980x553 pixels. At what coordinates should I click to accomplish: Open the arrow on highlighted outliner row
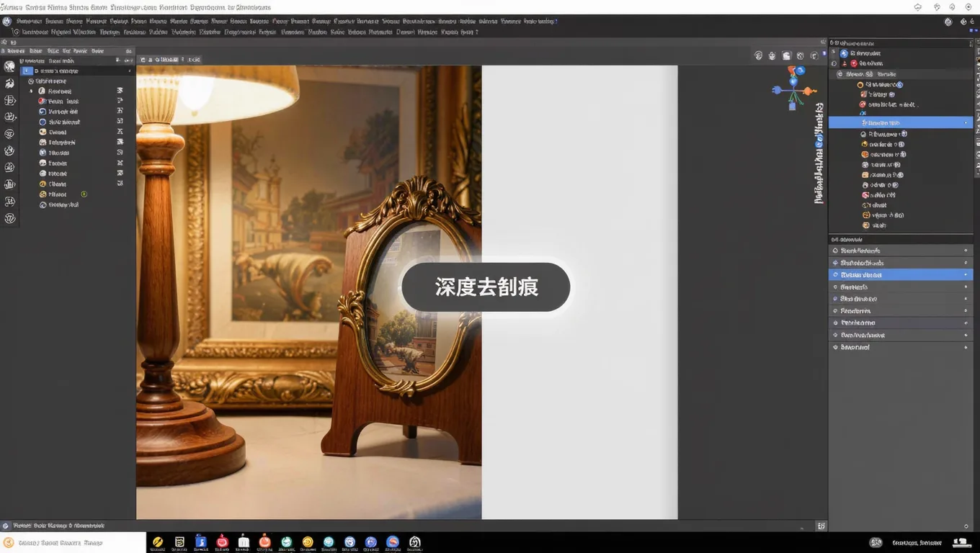(x=966, y=123)
